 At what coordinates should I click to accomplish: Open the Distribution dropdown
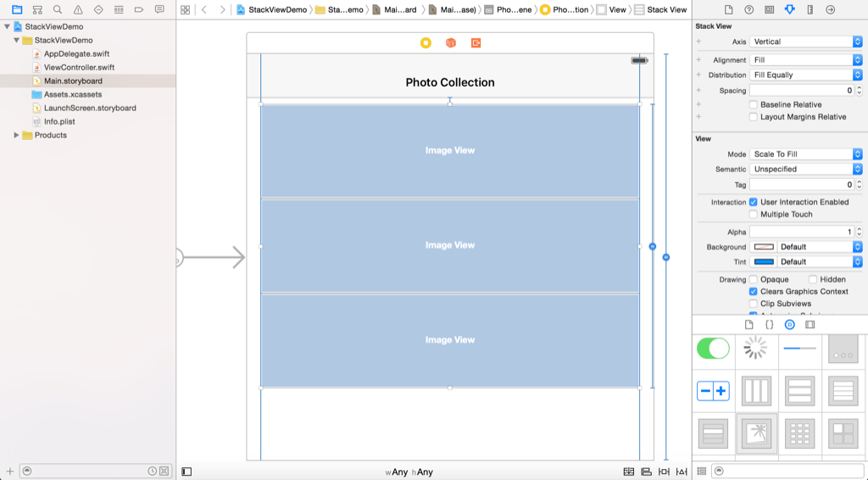coord(806,75)
